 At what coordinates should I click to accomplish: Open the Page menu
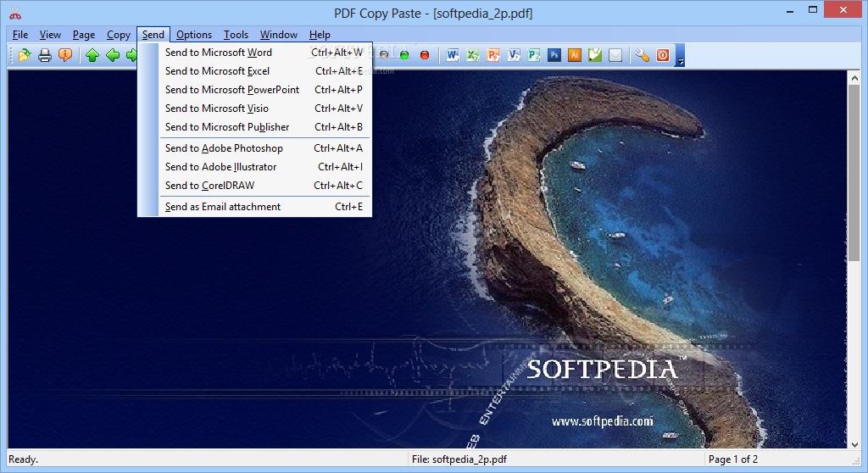pos(84,35)
